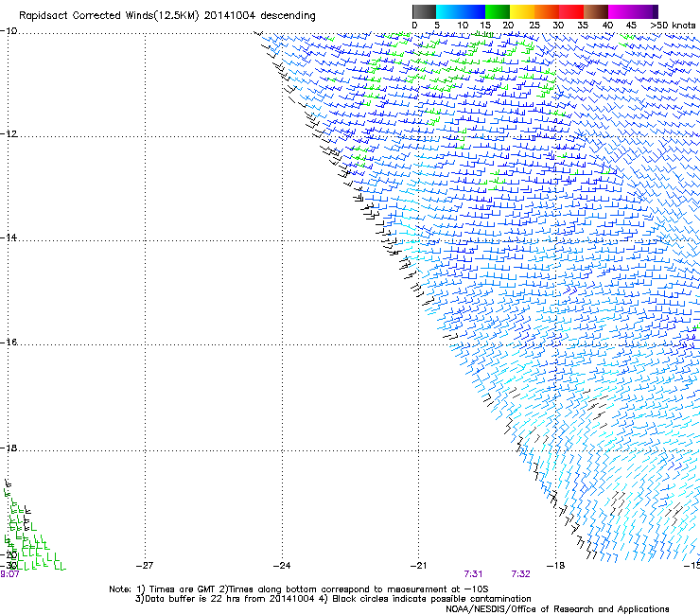Click the NOAA/NESDIS Office of Research credit
This screenshot has width=700, height=615.
point(557,609)
